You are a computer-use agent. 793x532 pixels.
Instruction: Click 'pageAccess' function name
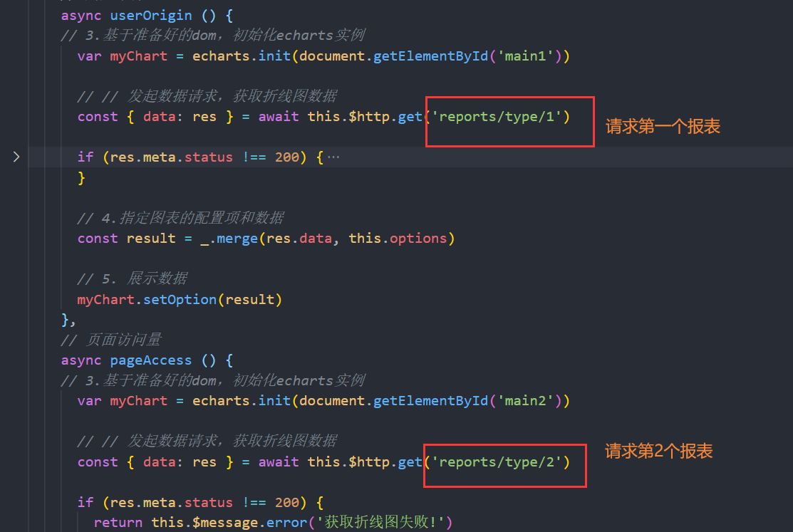click(x=151, y=360)
